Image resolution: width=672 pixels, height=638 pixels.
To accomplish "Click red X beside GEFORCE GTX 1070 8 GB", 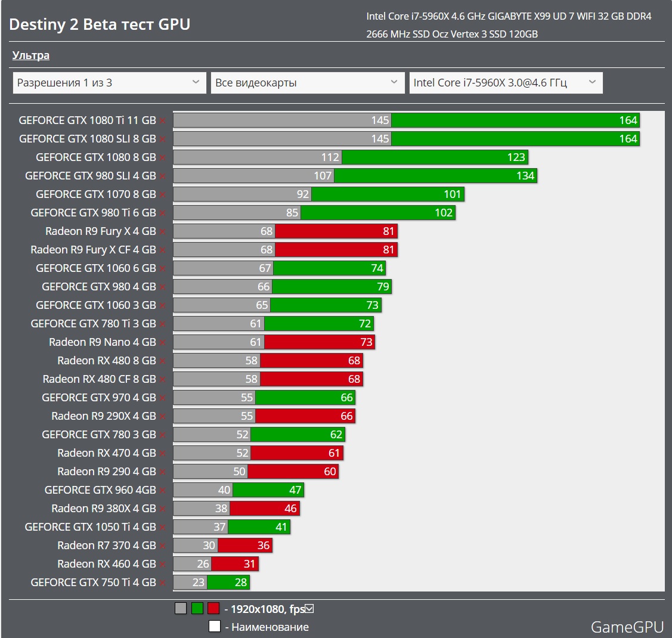I will coord(162,195).
